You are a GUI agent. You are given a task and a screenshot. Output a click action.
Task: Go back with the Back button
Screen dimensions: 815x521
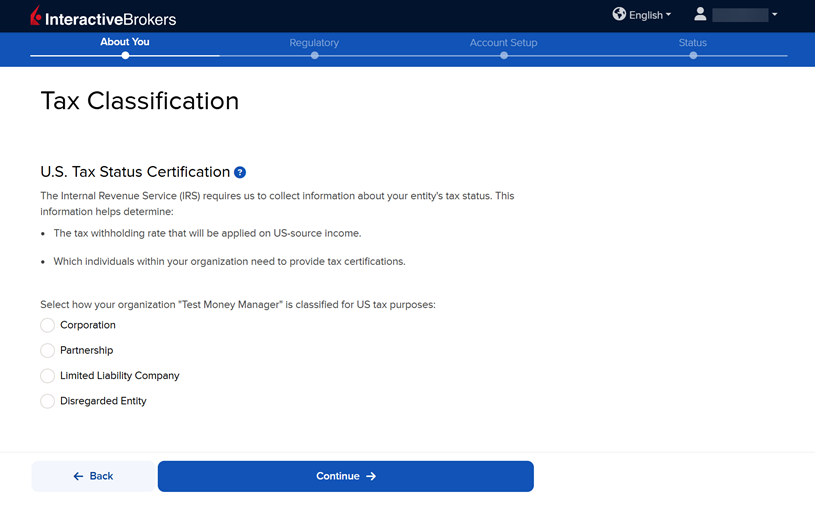click(93, 476)
